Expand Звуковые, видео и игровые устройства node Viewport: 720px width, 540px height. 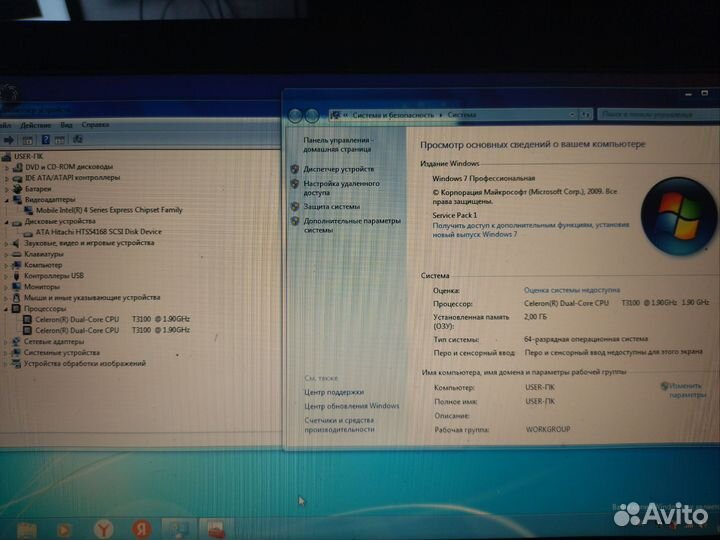coord(7,243)
